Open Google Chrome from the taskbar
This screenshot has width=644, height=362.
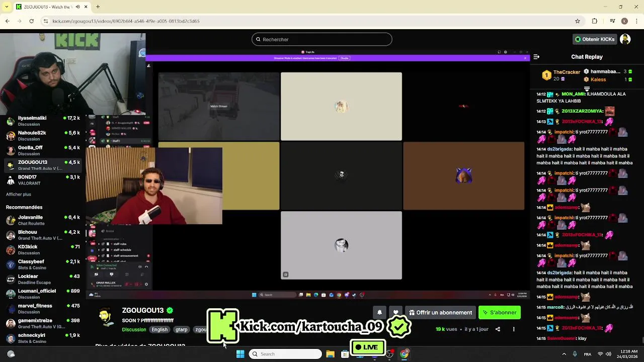(404, 354)
